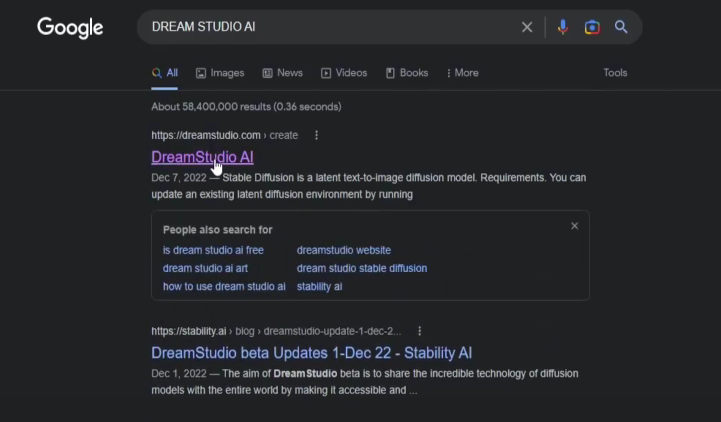Dismiss the People also search for box
Viewport: 721px width, 422px height.
tap(574, 226)
